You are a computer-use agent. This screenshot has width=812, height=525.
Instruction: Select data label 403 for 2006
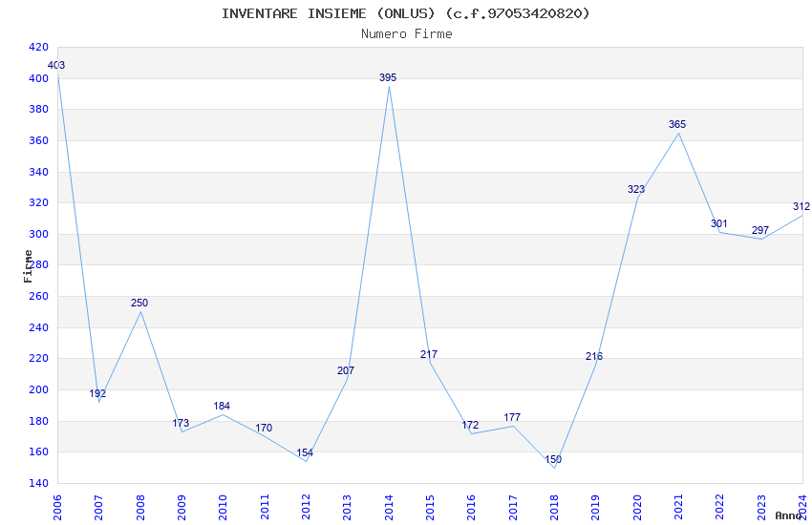point(56,65)
